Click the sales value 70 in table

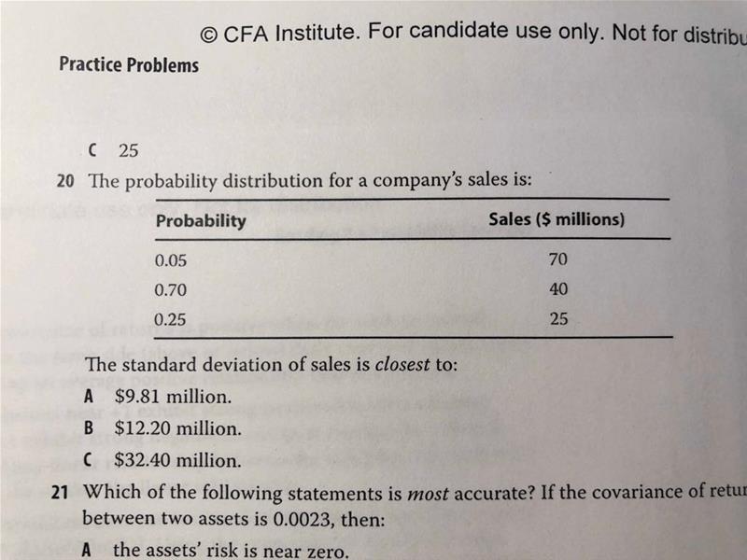558,259
